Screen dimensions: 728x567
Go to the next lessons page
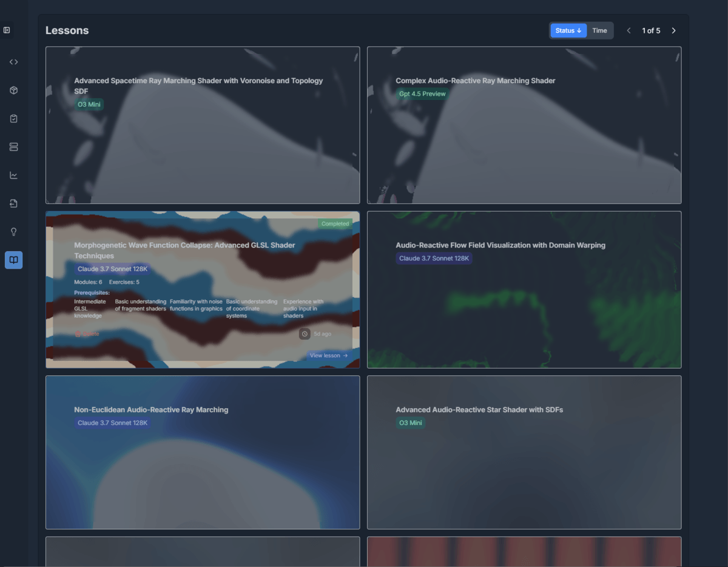click(x=673, y=30)
